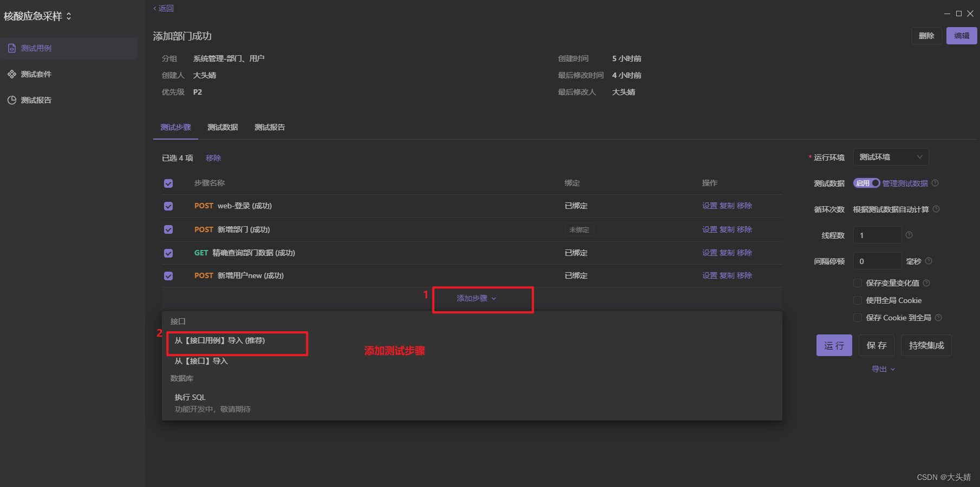The height and width of the screenshot is (487, 980).
Task: Open the 运行环境 dropdown
Action: (891, 157)
